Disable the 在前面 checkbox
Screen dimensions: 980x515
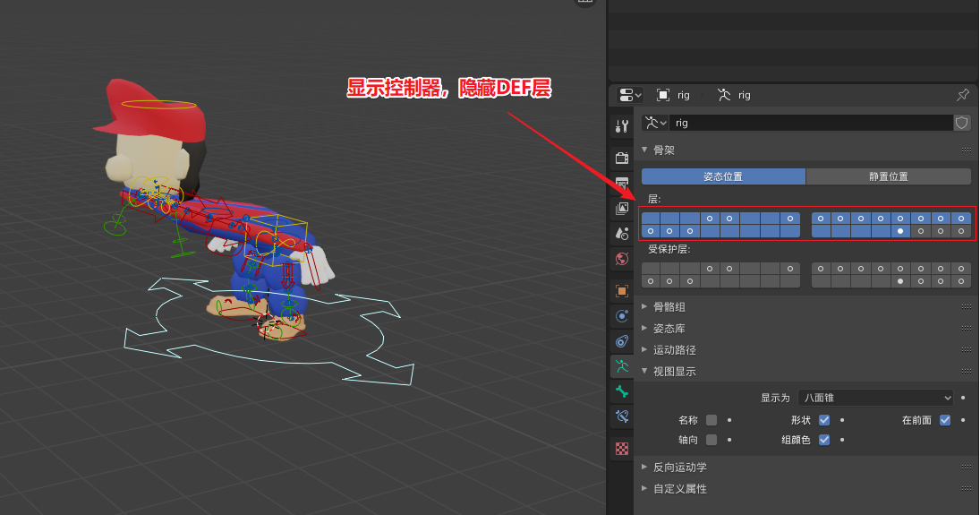point(945,420)
